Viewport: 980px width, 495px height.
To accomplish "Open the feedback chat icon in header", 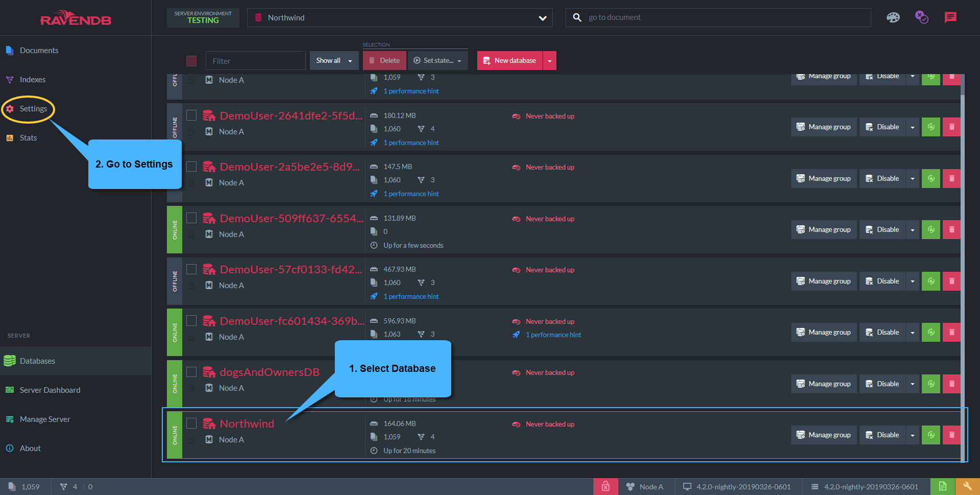I will pyautogui.click(x=950, y=17).
